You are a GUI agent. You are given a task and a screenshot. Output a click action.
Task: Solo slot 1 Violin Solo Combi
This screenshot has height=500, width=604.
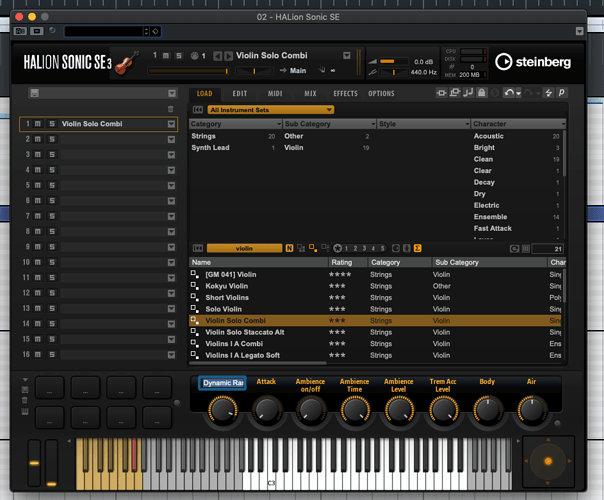[x=52, y=124]
